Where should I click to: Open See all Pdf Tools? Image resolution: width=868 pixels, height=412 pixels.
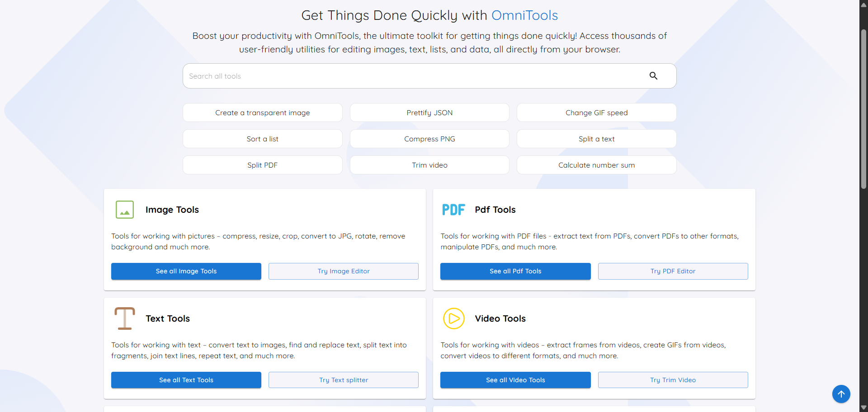[515, 271]
